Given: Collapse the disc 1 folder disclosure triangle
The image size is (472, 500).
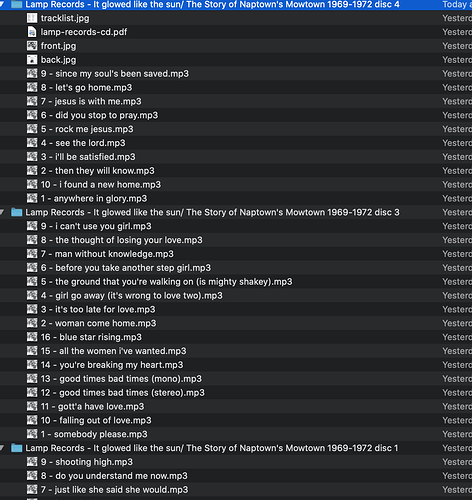Looking at the screenshot, I should 2,448.
